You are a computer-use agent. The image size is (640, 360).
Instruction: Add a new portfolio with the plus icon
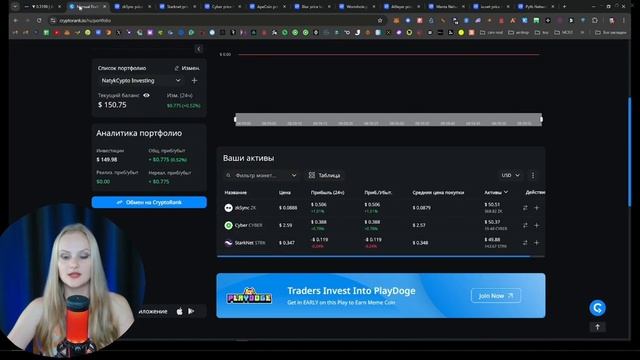[x=194, y=80]
